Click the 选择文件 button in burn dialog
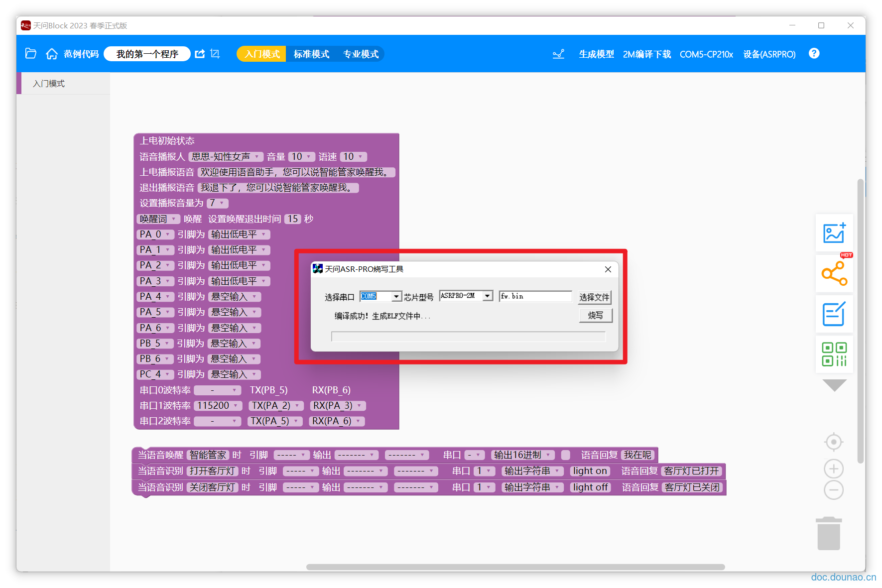This screenshot has height=588, width=882. [594, 297]
